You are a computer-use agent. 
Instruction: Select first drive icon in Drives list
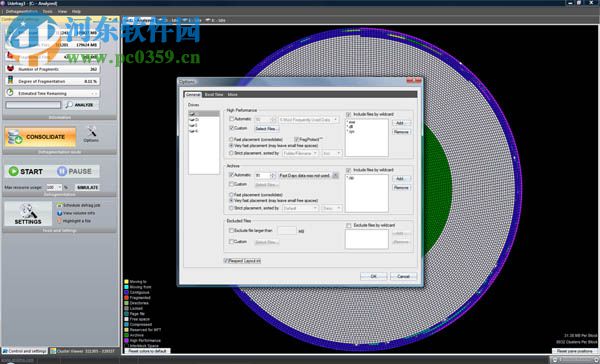192,114
